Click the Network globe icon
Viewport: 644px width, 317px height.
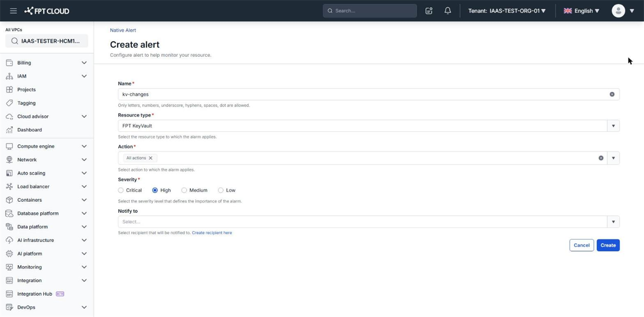tap(9, 160)
